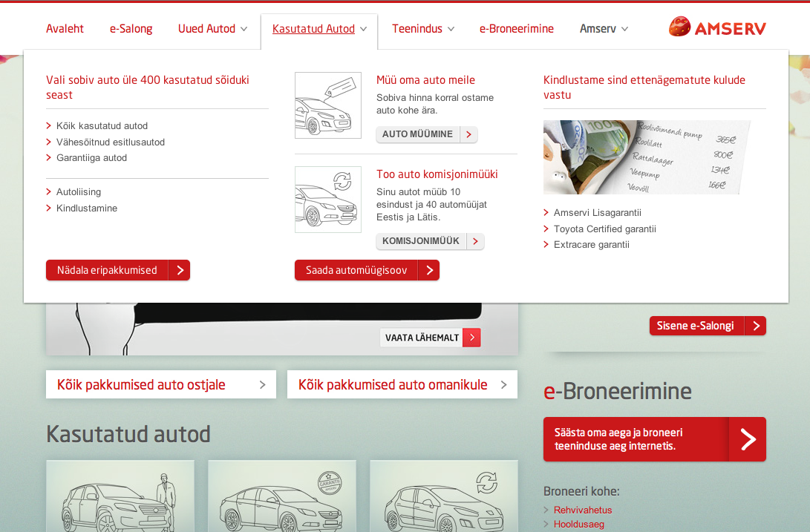Viewport: 810px width, 532px height.
Task: Click the Nädala eripakkumised button
Action: pos(117,270)
